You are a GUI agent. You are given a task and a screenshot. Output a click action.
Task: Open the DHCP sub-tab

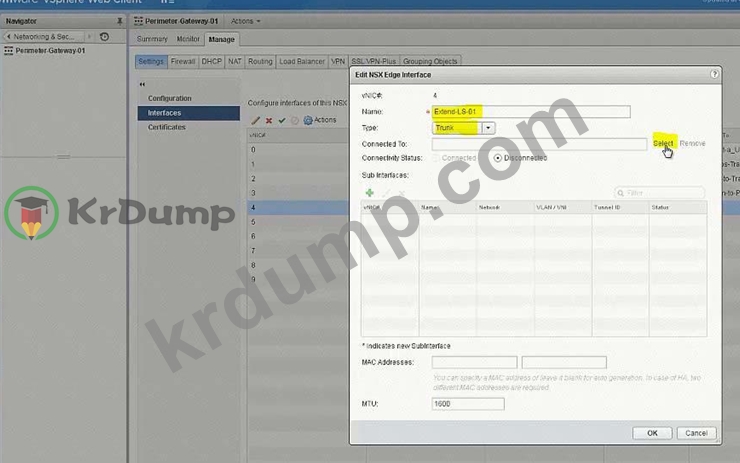coord(211,61)
